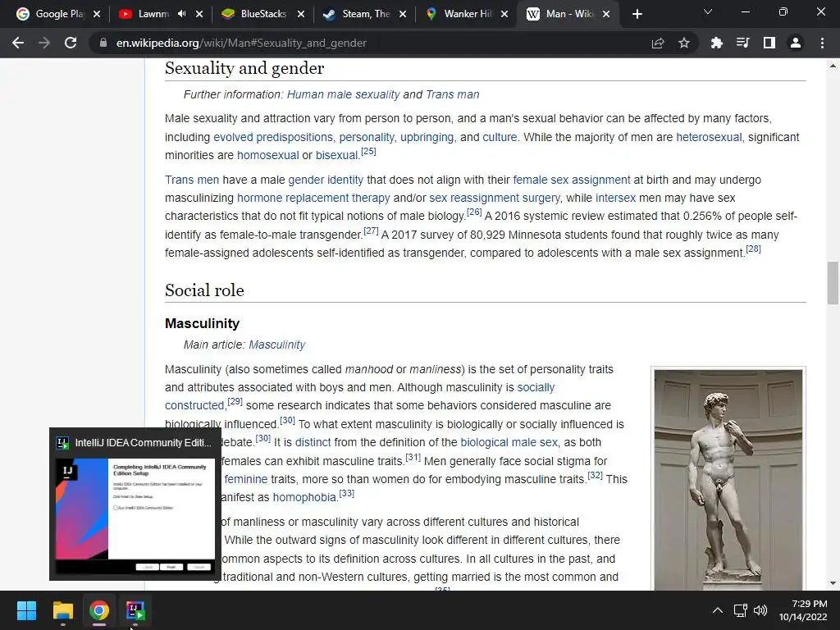The height and width of the screenshot is (630, 840).
Task: Open the heterosexual link
Action: pos(709,137)
